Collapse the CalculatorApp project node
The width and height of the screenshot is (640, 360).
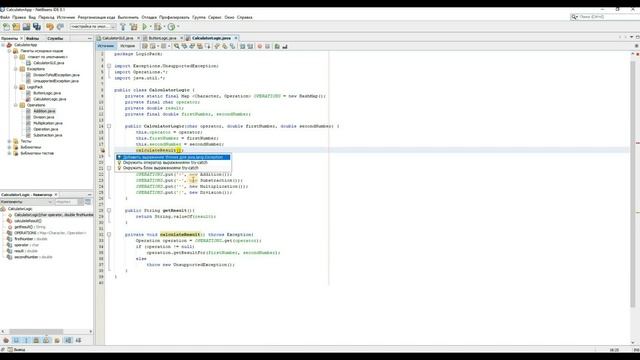(x=3, y=45)
